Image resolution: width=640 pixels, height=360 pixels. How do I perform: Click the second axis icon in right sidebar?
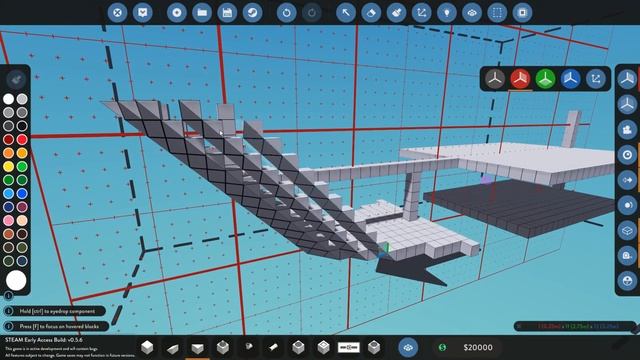point(627,104)
